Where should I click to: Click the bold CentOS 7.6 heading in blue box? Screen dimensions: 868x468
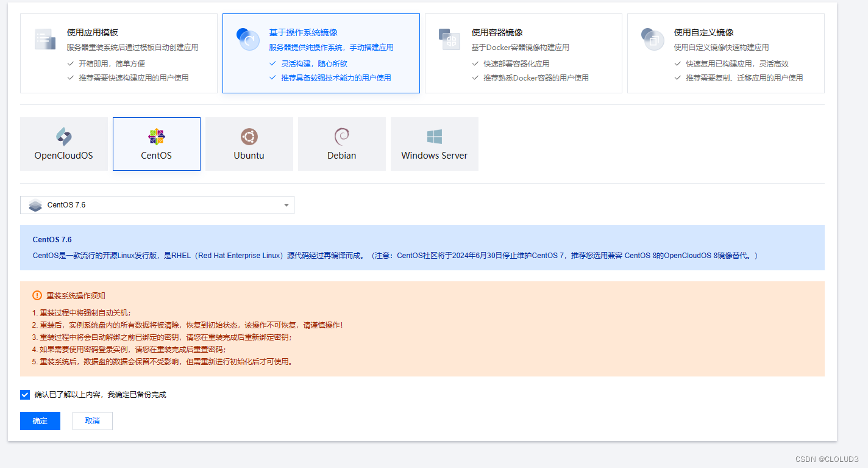pyautogui.click(x=52, y=240)
